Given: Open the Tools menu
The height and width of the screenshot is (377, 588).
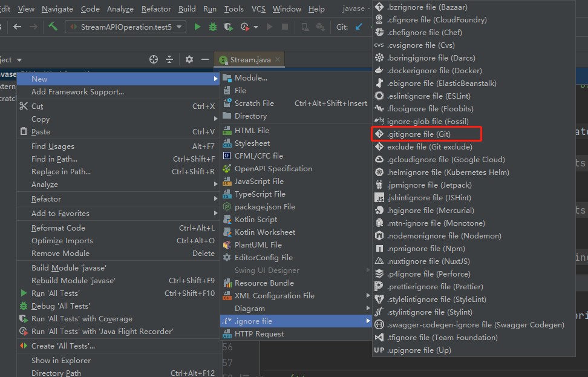Looking at the screenshot, I should [234, 8].
